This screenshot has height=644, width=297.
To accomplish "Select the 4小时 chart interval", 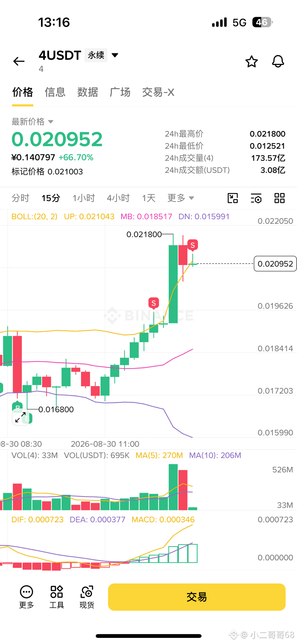I will click(x=118, y=198).
